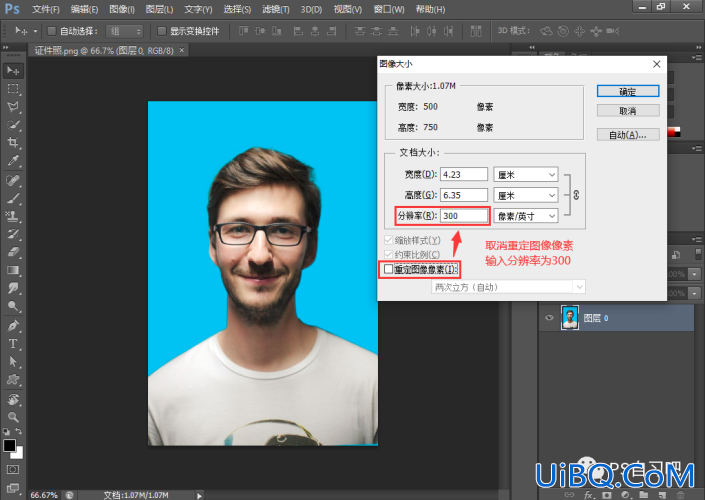This screenshot has height=500, width=705.
Task: Open the width unit dropdown (厘米)
Action: (x=526, y=174)
